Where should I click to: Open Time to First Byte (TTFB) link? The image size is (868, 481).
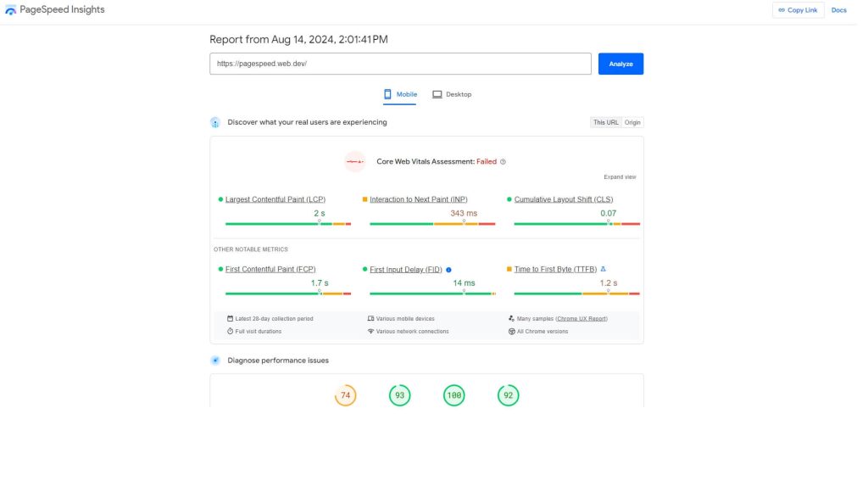click(x=555, y=269)
